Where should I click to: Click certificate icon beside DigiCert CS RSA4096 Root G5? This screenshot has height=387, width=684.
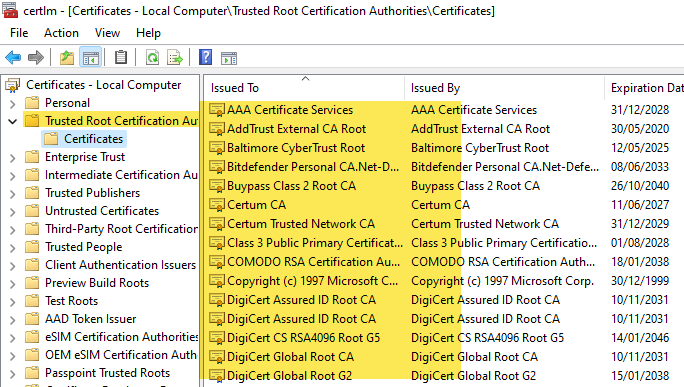(x=217, y=338)
